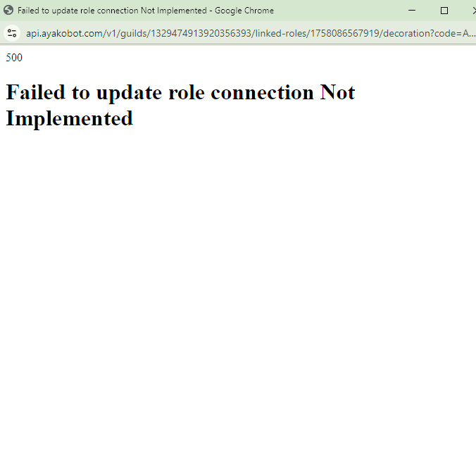Click the 500 status code text

[14, 58]
